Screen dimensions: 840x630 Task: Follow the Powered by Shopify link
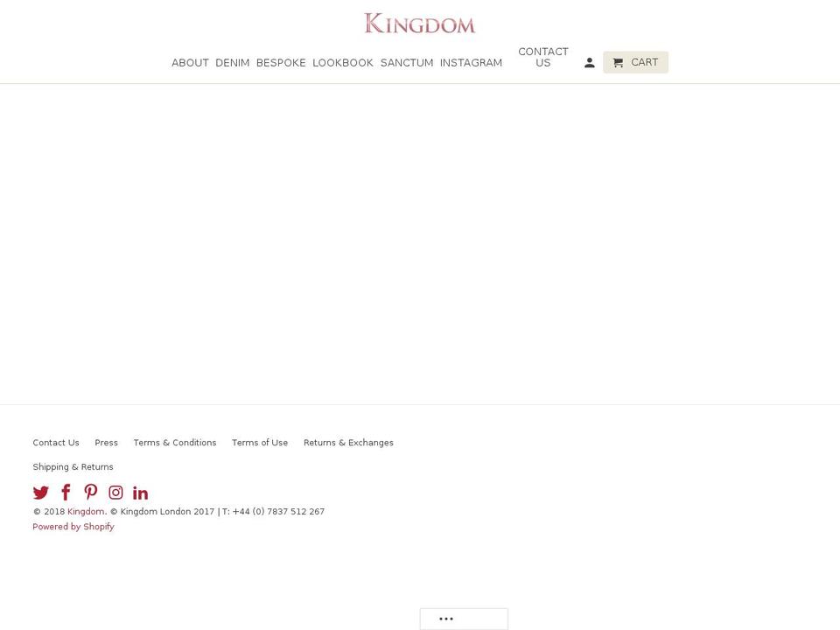click(73, 527)
